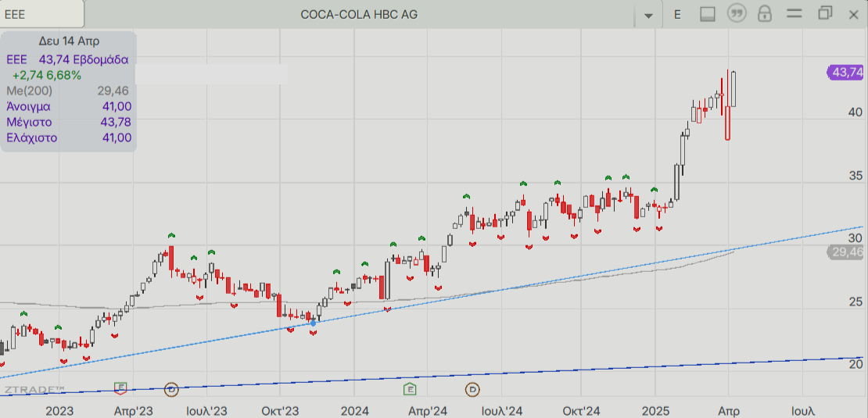The width and height of the screenshot is (868, 418).
Task: Click the Εβδομάδα period text
Action: coord(99,59)
